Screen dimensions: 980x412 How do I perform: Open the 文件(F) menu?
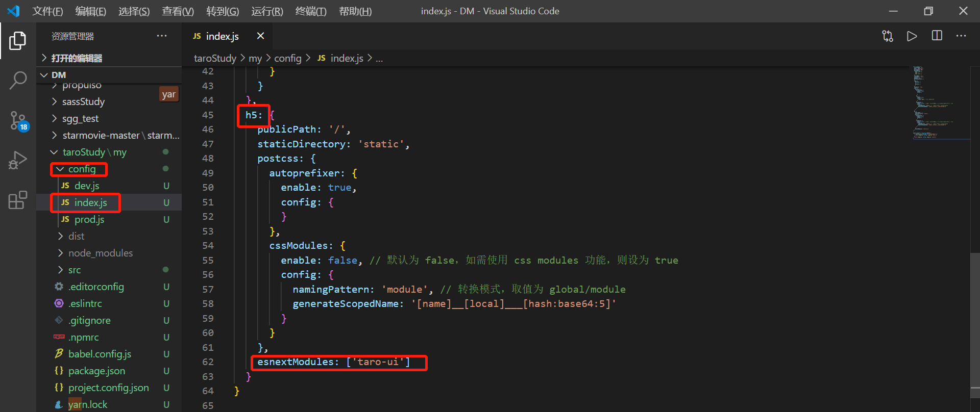[47, 11]
